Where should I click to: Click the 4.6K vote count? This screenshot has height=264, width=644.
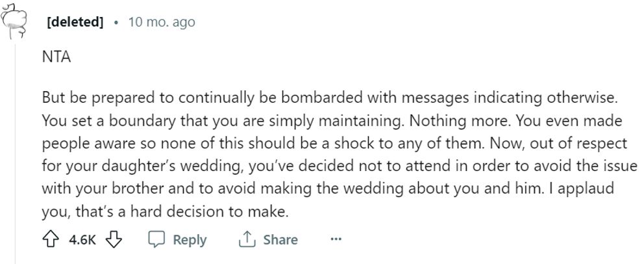coord(82,240)
